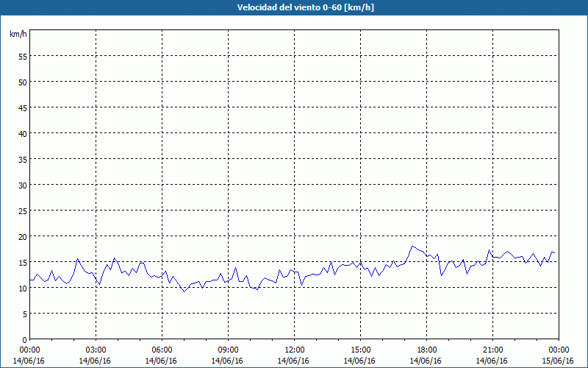
Task: Click the 45 value on the y-axis
Action: tap(23, 108)
